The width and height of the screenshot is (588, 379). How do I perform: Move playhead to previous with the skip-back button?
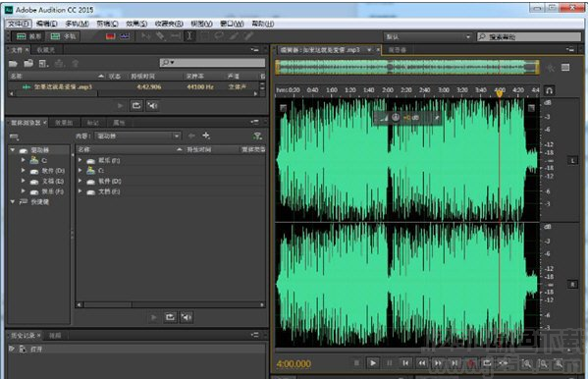pos(405,363)
